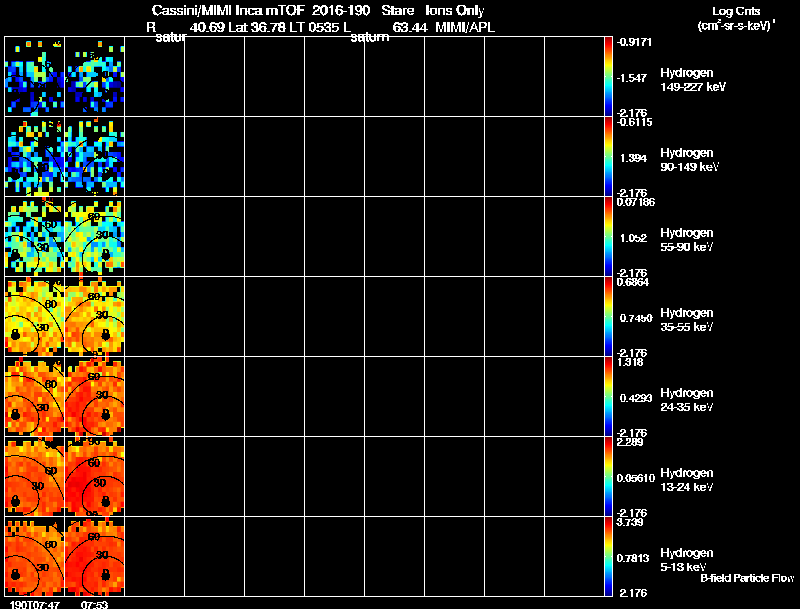This screenshot has height=609, width=800.
Task: Choose the 24-35 keV image at 07:53
Action: click(x=95, y=397)
